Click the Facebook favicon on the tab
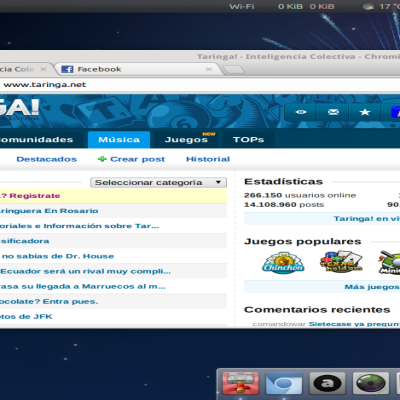The image size is (400, 400). pyautogui.click(x=67, y=69)
